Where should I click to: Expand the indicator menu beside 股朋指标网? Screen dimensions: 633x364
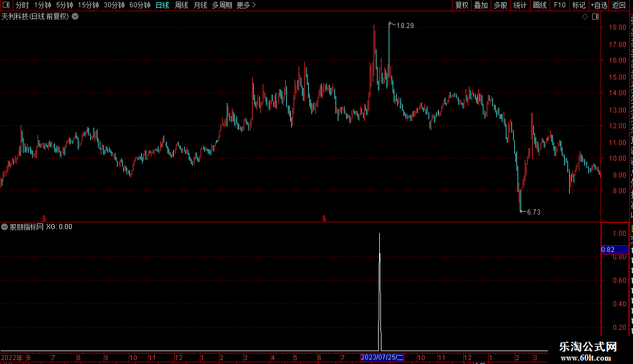tap(4, 227)
